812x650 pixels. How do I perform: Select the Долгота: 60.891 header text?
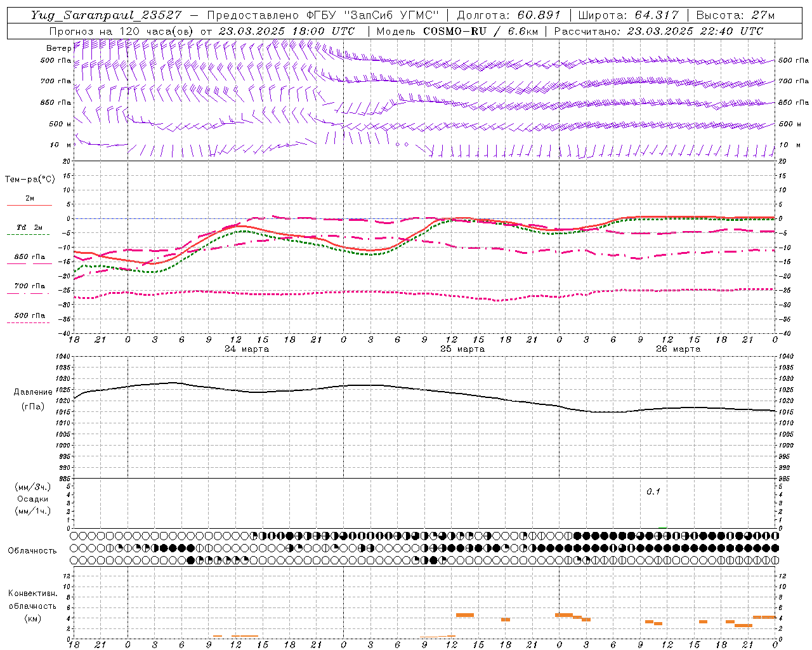tap(509, 15)
